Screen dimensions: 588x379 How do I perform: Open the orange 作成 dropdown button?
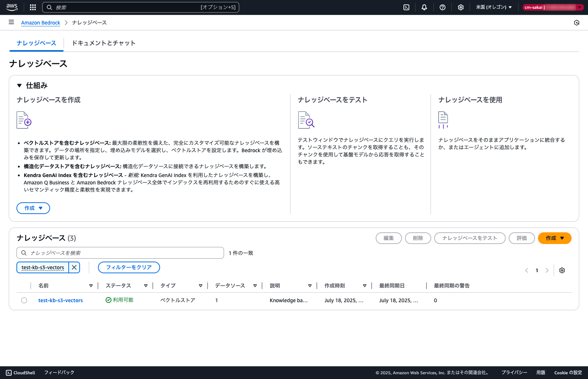tap(554, 238)
